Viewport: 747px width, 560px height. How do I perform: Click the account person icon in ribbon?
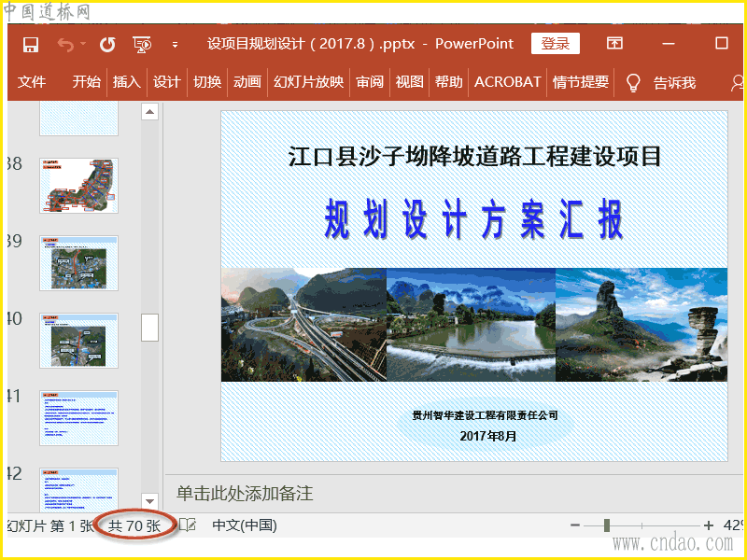tap(737, 83)
